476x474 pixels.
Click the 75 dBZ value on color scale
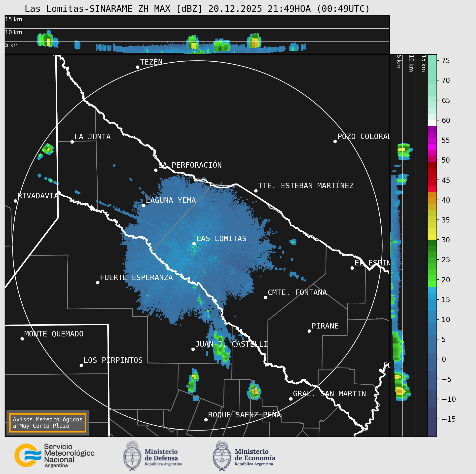click(446, 61)
